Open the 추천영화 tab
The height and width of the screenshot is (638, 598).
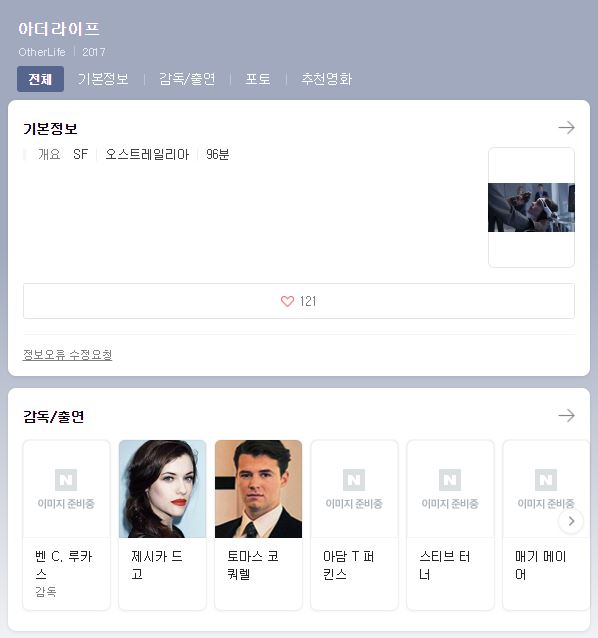click(x=326, y=79)
